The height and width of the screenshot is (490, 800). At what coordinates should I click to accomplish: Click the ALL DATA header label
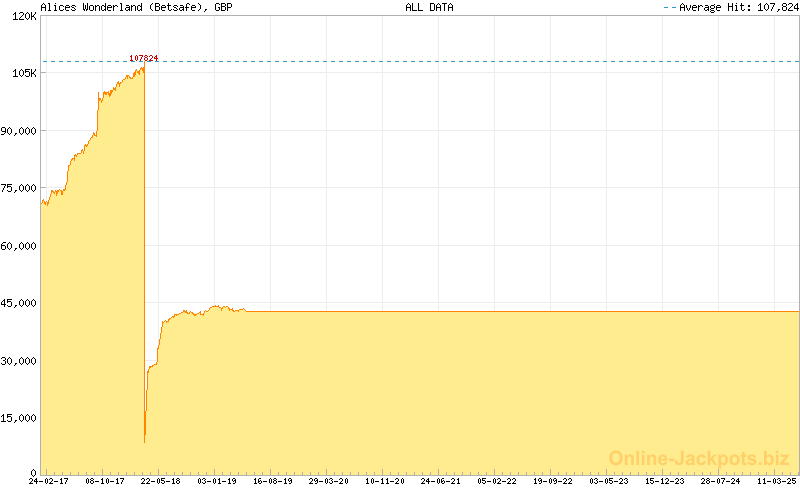point(429,7)
